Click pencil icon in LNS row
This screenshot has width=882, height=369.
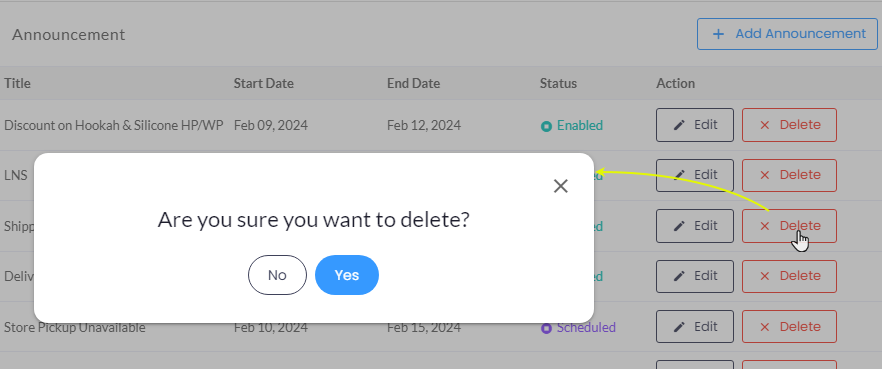tap(680, 176)
